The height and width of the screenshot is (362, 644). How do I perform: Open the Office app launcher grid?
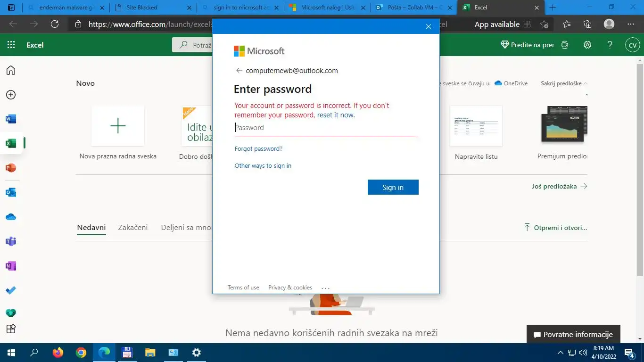11,45
